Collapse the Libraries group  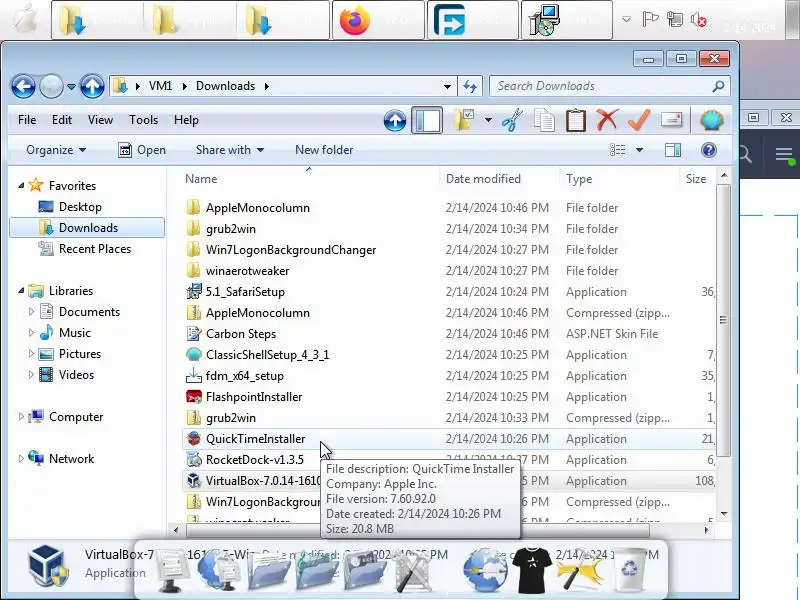21,291
